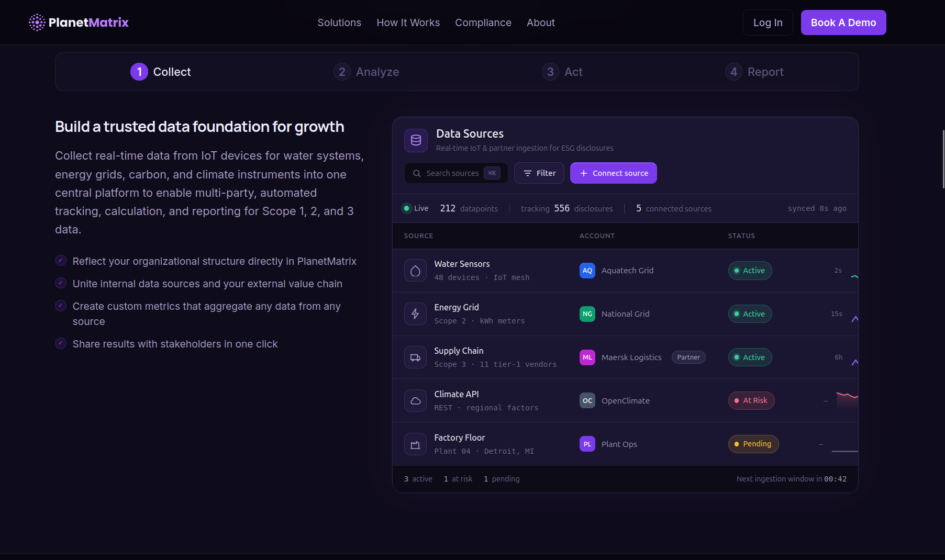Open the About menu item

541,23
